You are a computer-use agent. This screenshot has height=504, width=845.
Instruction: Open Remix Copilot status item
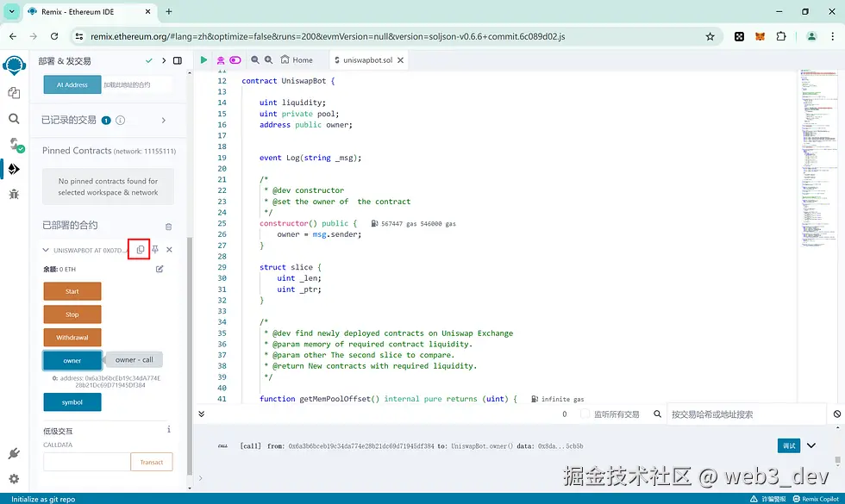point(816,499)
